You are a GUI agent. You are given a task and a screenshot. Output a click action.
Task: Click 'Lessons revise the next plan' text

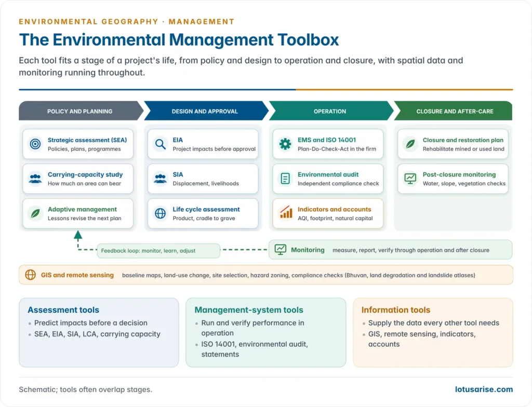click(85, 219)
